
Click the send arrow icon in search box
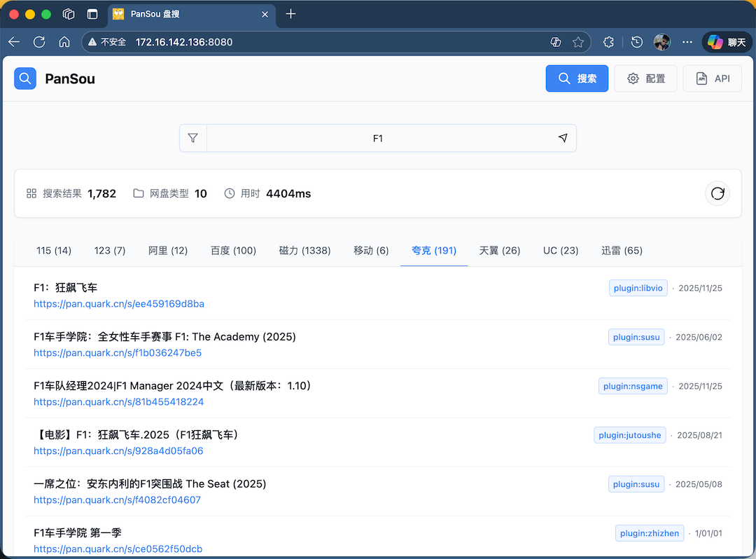(x=563, y=138)
